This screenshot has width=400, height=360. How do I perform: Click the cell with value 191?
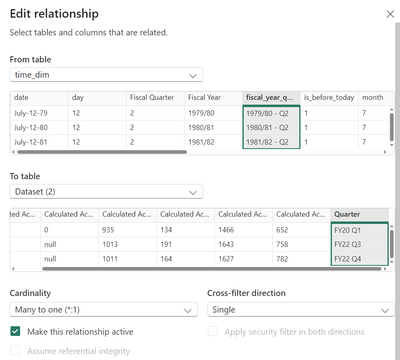(x=185, y=244)
